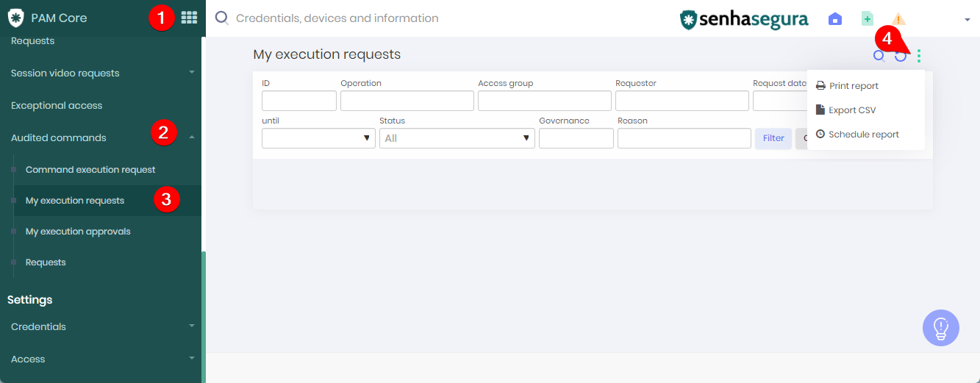Open My execution approvals link

pos(78,232)
